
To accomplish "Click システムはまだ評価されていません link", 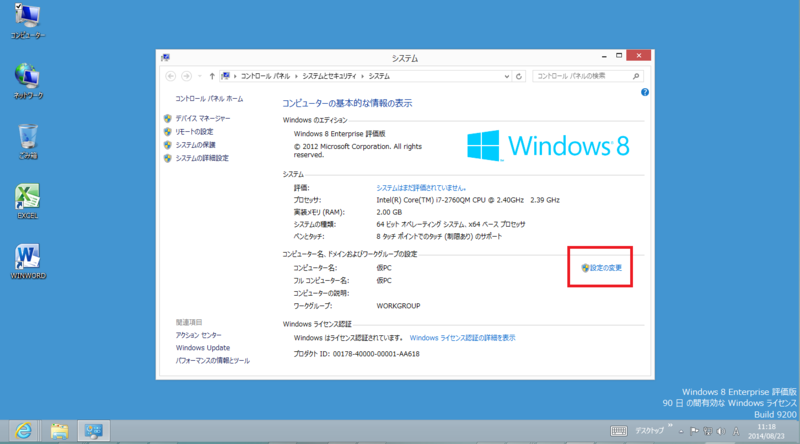I will [x=421, y=188].
